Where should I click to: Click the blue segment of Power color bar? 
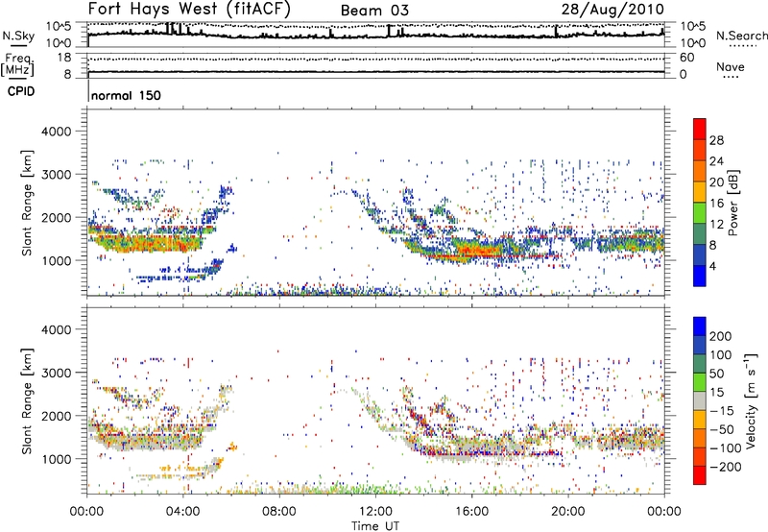pyautogui.click(x=700, y=276)
